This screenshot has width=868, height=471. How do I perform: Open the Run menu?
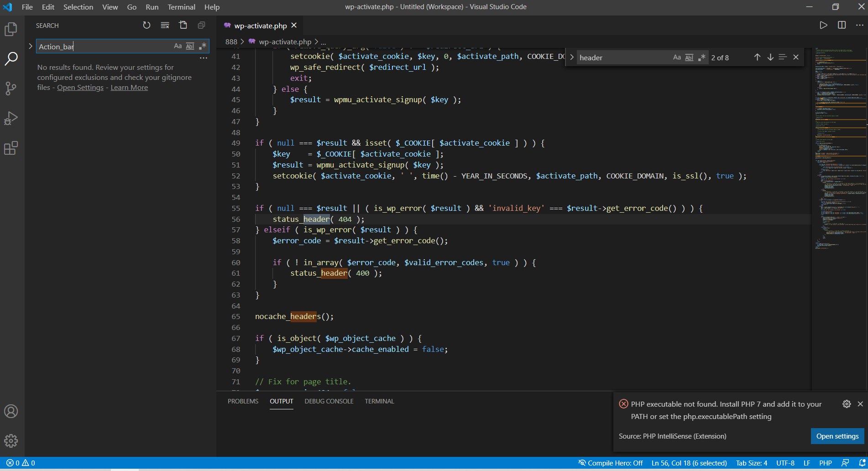coord(152,7)
